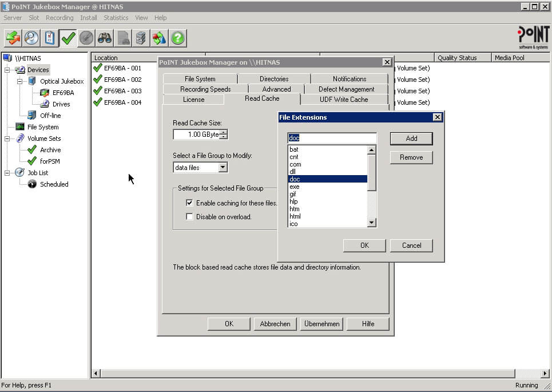Screen dimensions: 552x392
Task: Toggle Disable on overload checkbox
Action: [189, 217]
